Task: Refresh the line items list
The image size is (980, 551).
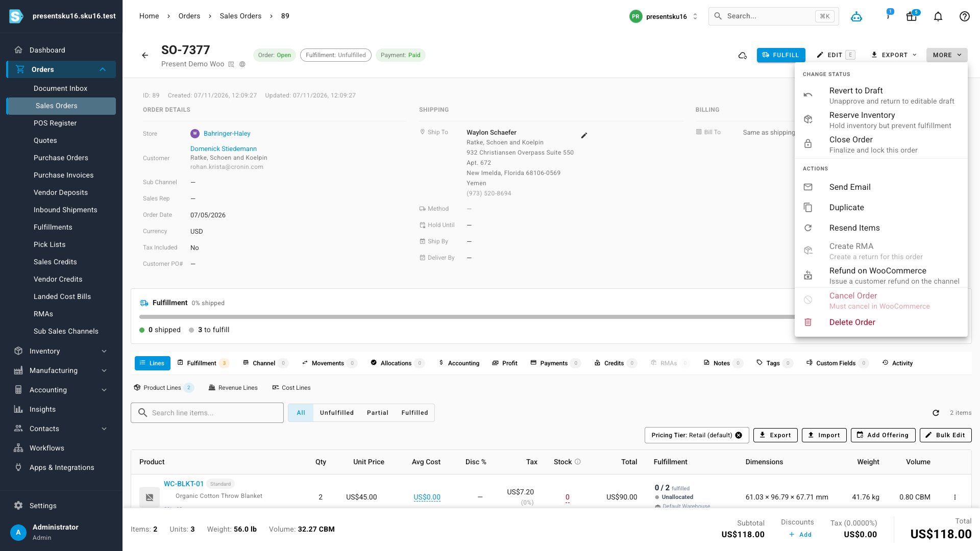Action: tap(936, 413)
